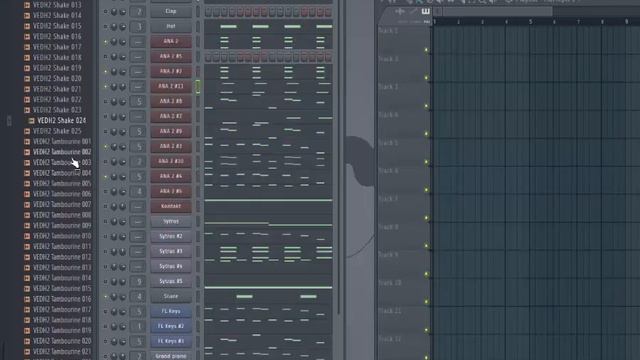The height and width of the screenshot is (360, 640).
Task: Select VEDH2 Shake 021 in the browser
Action: 57,89
